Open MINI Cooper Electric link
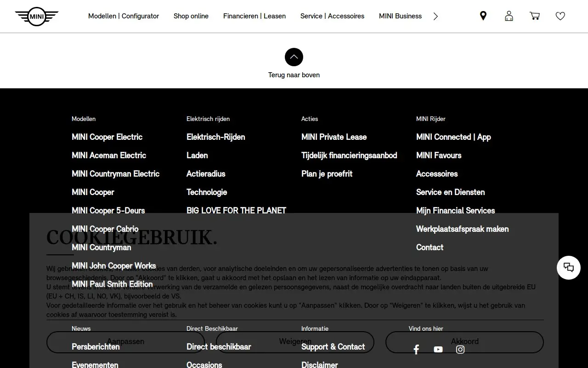Viewport: 588px width, 368px height. click(x=107, y=137)
